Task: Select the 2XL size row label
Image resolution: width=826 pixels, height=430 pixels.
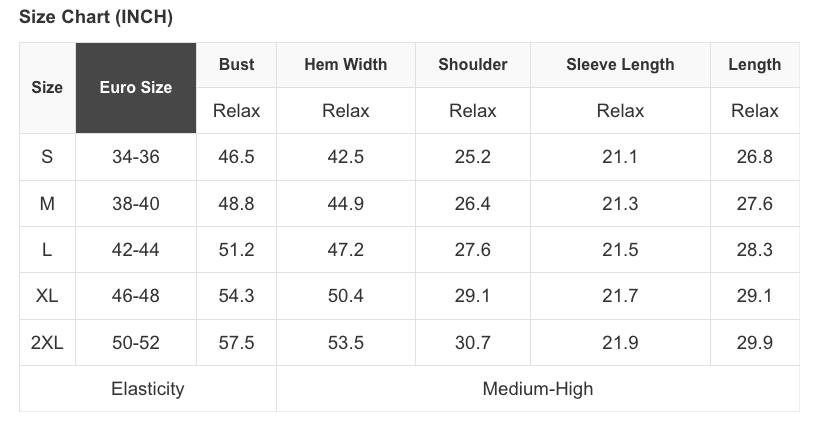Action: click(x=47, y=343)
